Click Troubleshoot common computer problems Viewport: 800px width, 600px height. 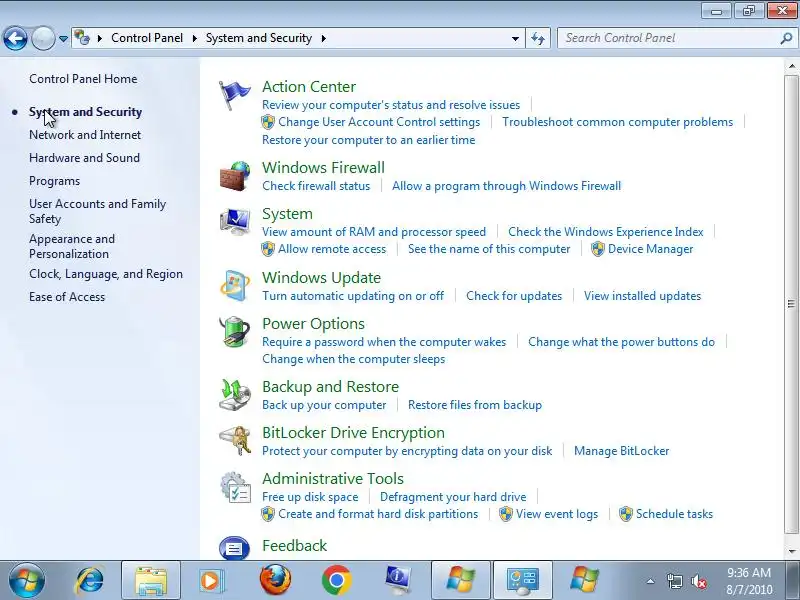tap(617, 122)
